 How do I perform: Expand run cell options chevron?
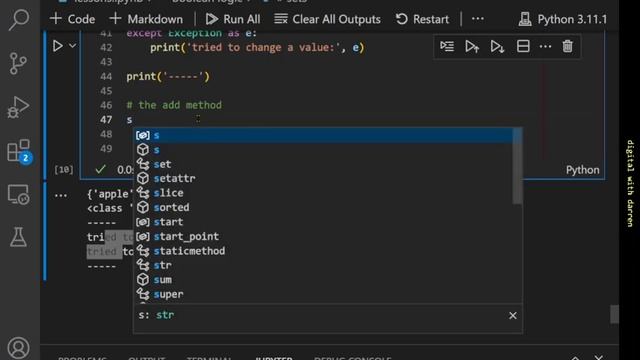coord(73,46)
